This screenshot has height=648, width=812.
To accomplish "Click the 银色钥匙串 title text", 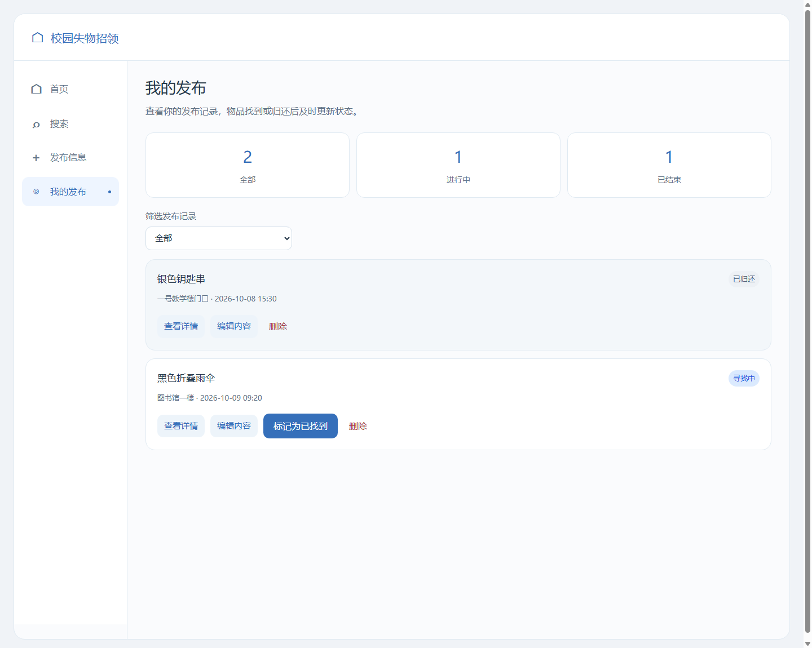I will (x=181, y=279).
